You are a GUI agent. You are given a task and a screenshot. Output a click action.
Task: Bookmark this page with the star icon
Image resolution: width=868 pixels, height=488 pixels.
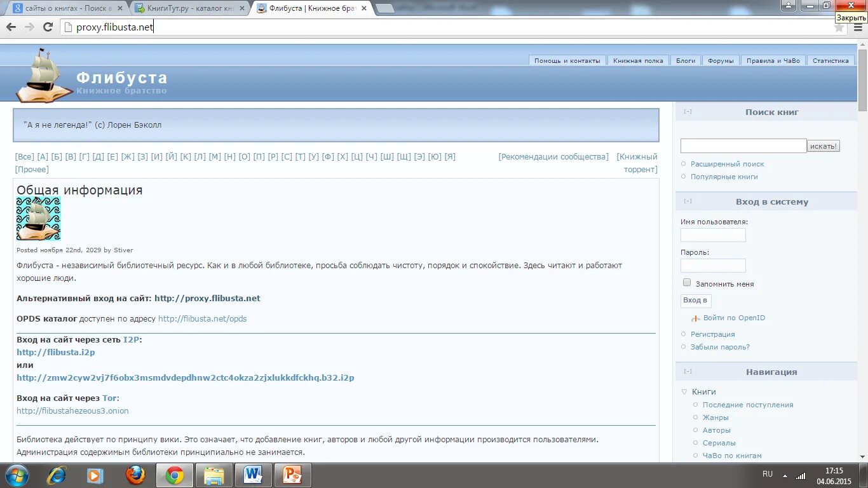coord(839,27)
